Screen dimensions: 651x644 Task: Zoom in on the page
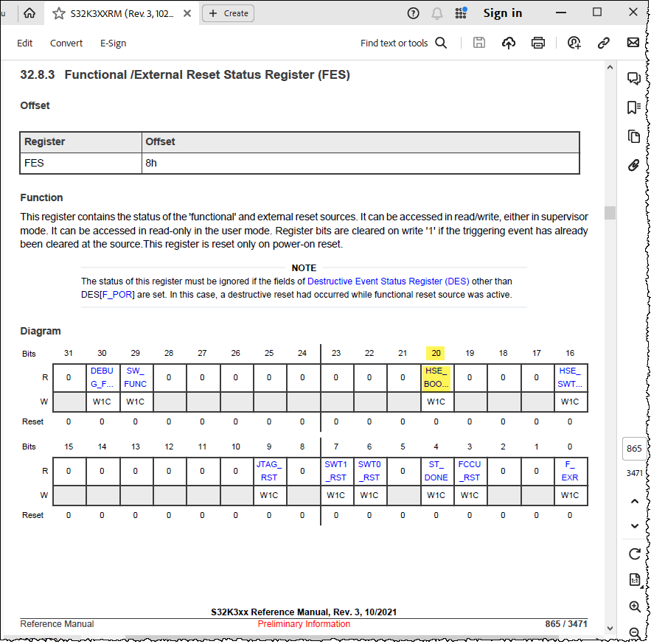(x=635, y=606)
